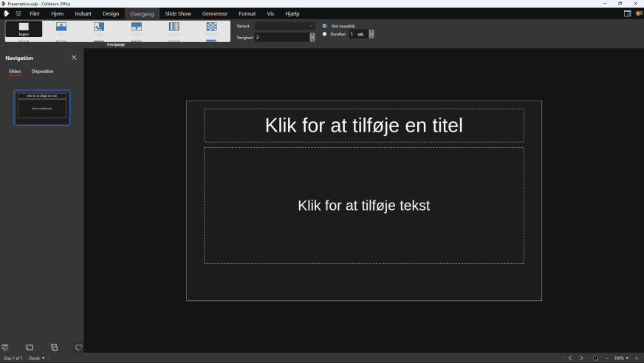Switch to the Disposition tab

pos(42,72)
